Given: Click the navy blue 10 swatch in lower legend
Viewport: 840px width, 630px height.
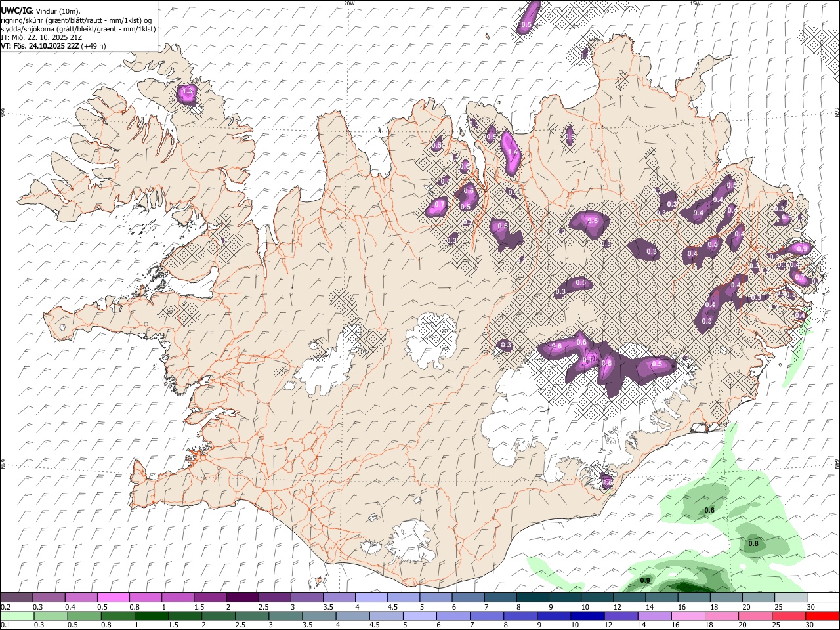Looking at the screenshot, I should pyautogui.click(x=587, y=616).
